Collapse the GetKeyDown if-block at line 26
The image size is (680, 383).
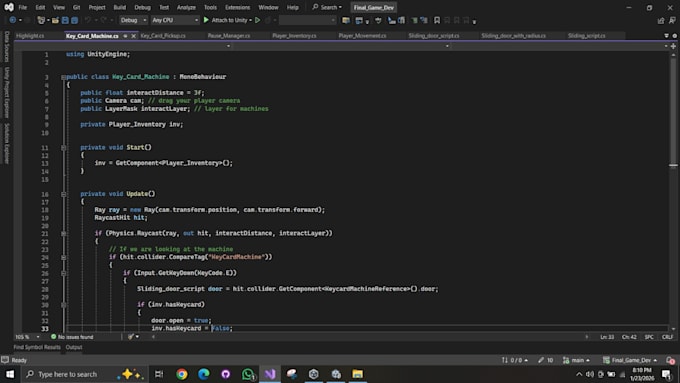click(x=63, y=273)
